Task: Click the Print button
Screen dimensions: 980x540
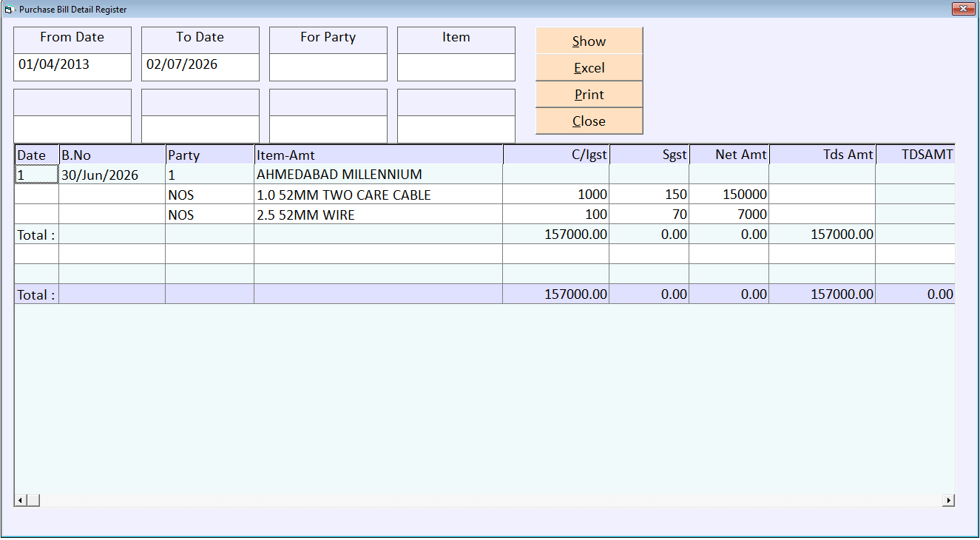Action: tap(589, 94)
